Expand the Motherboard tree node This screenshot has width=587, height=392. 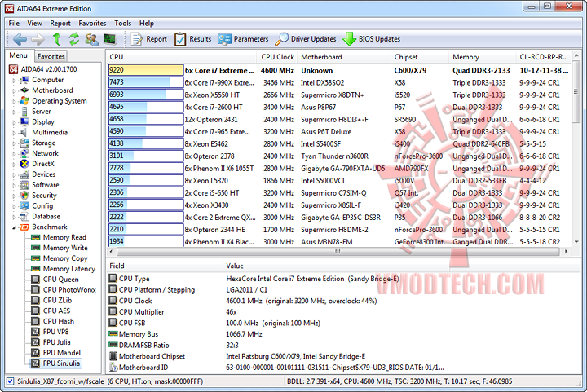point(14,91)
